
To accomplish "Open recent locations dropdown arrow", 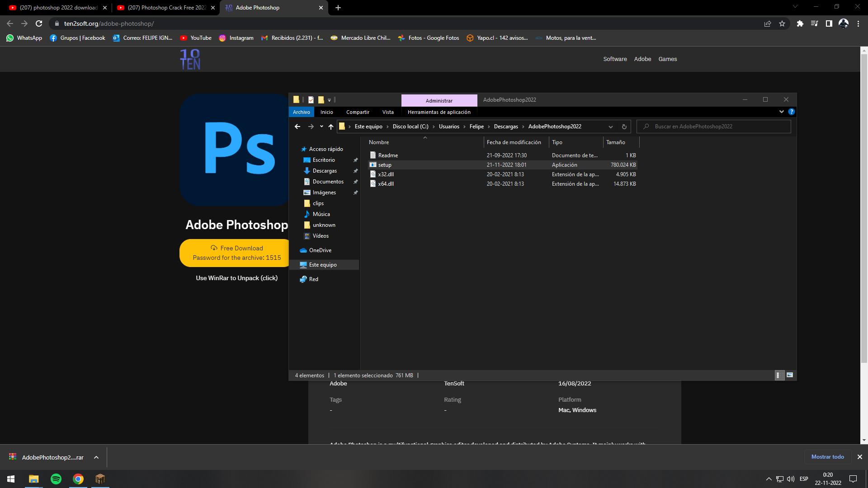I will (321, 127).
